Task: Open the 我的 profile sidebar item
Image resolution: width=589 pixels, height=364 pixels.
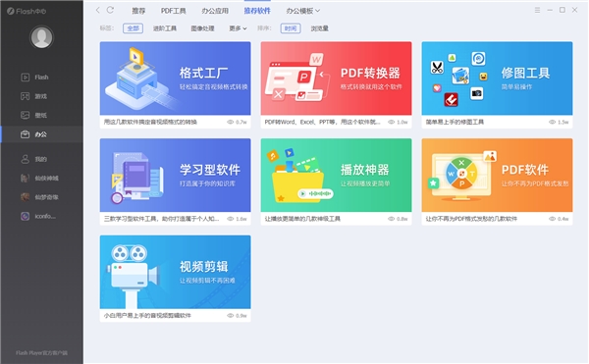Action: 33,159
